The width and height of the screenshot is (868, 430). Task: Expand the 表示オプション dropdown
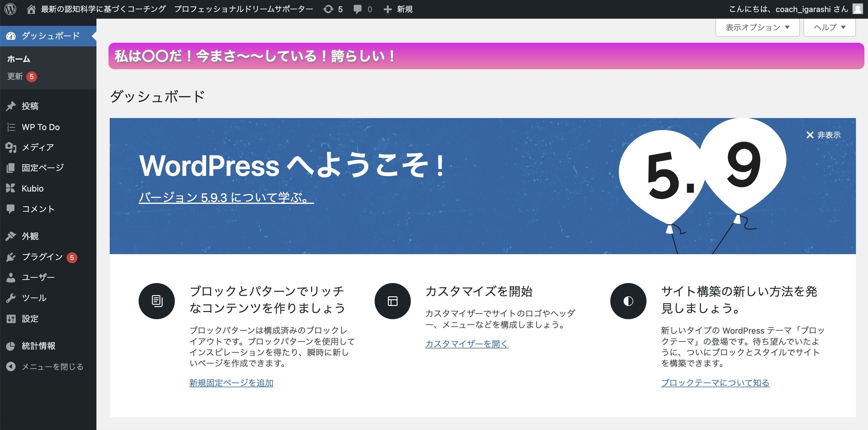tap(757, 27)
